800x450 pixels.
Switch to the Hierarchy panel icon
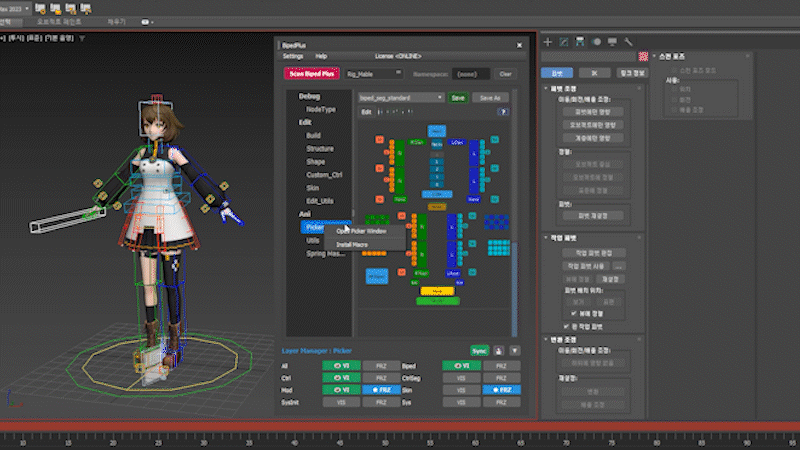[580, 42]
